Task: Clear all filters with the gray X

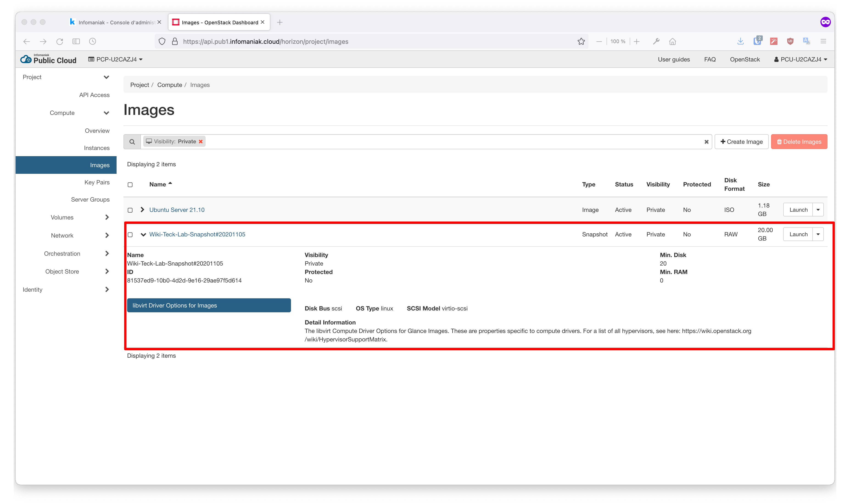Action: click(706, 142)
